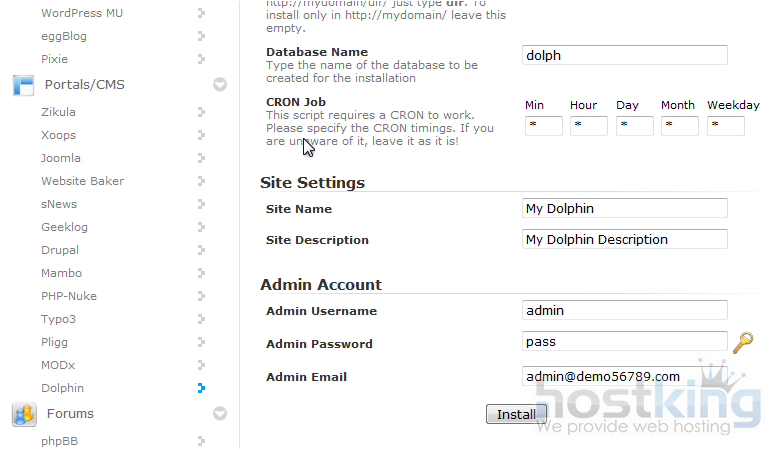Click the arrow icon beside Drupal
Screen dimensions: 776x450
tap(201, 250)
